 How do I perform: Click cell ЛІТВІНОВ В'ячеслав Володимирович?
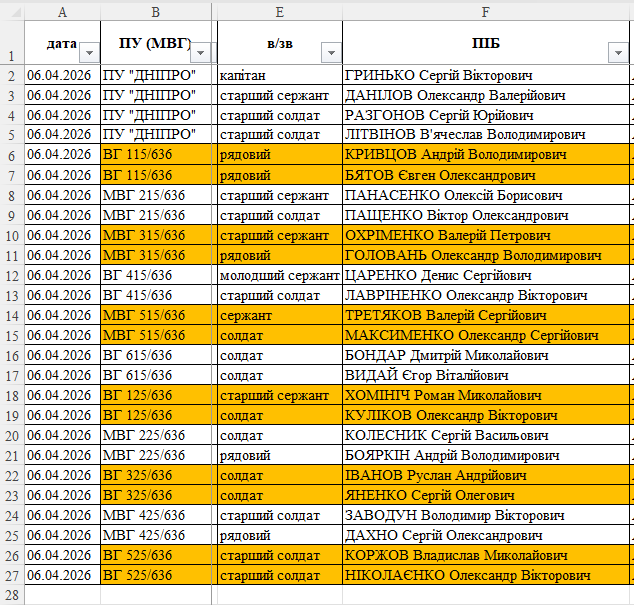[x=486, y=135]
